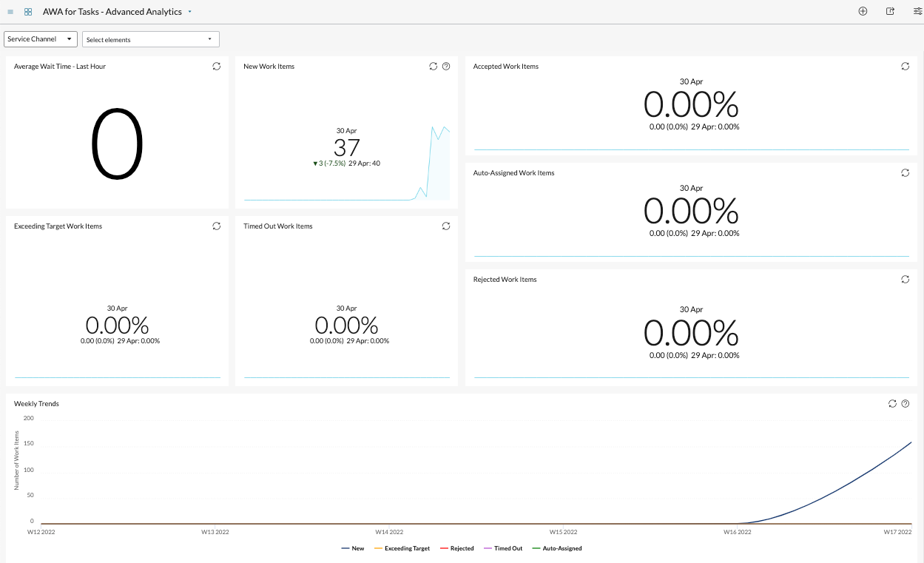
Task: Refresh the New Work Items widget
Action: click(434, 66)
